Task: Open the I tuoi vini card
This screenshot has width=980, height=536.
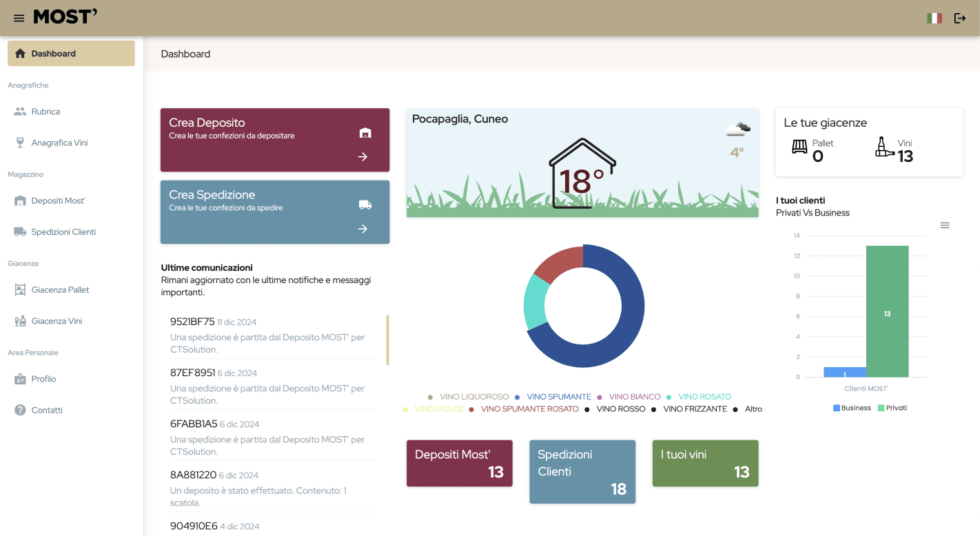Action: [x=705, y=463]
